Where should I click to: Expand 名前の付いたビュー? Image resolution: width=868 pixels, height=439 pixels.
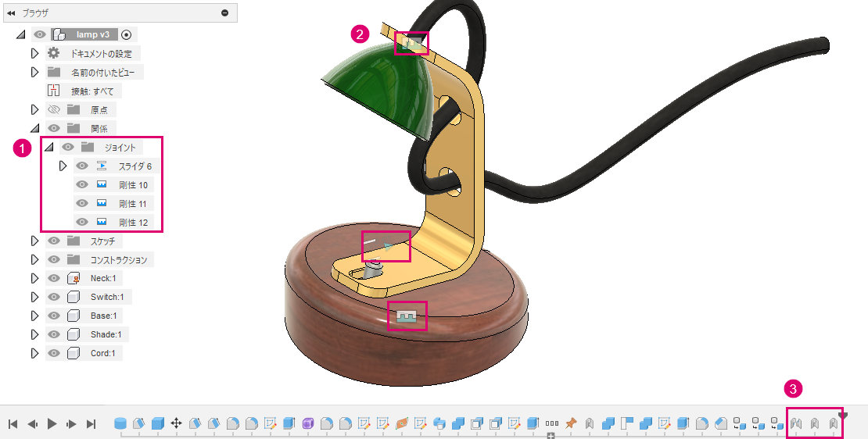[34, 72]
